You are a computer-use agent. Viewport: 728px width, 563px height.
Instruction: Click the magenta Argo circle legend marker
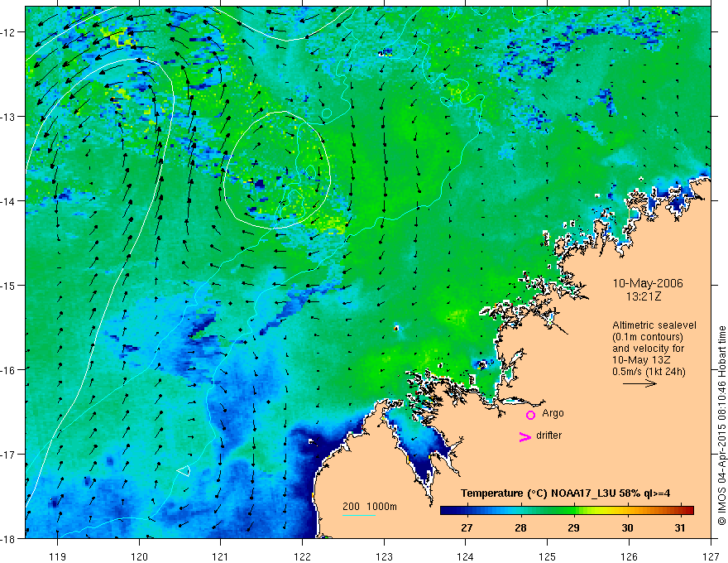click(530, 415)
